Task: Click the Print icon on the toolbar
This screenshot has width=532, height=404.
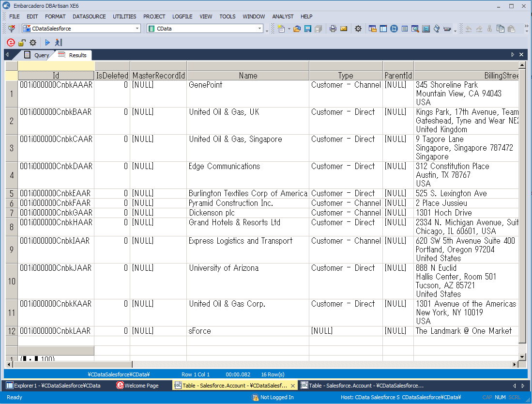Action: coord(333,29)
